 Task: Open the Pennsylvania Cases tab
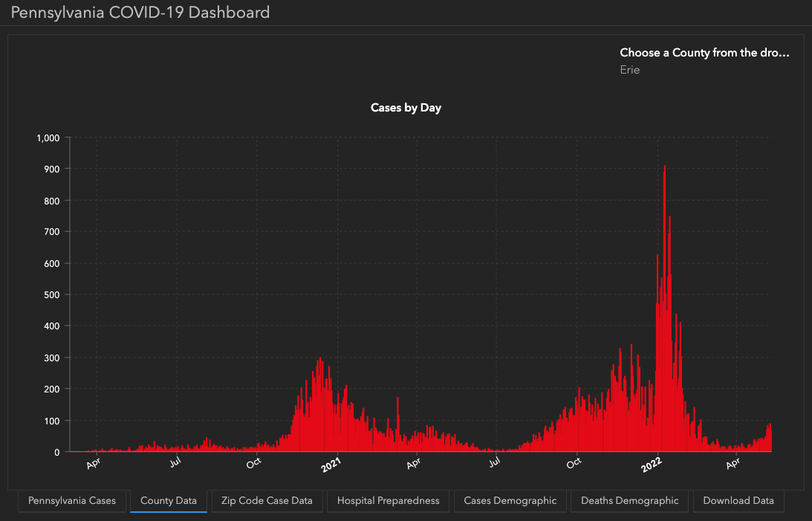point(72,501)
